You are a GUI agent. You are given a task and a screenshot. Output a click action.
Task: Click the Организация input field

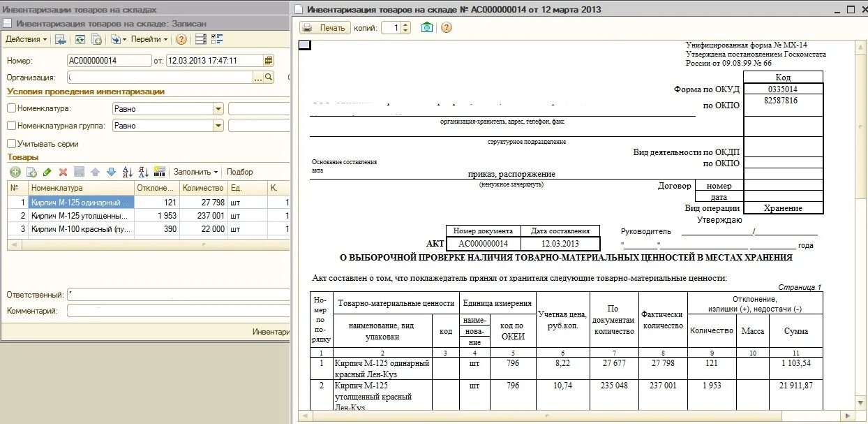click(160, 78)
